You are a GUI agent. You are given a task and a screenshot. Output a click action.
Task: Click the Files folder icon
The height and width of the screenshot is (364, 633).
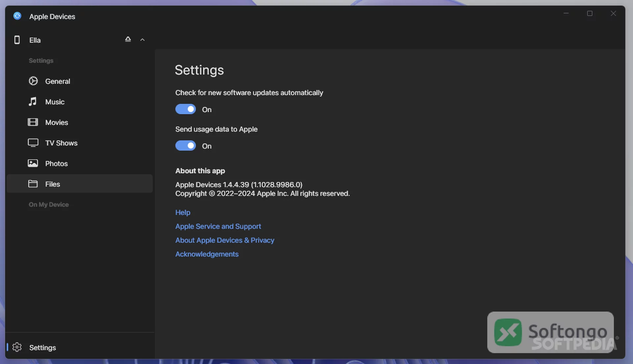point(33,184)
